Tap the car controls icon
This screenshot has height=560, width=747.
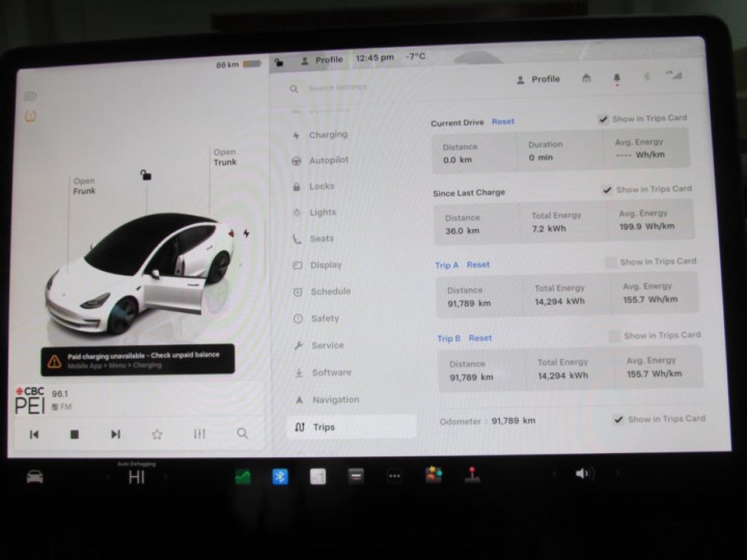35,477
